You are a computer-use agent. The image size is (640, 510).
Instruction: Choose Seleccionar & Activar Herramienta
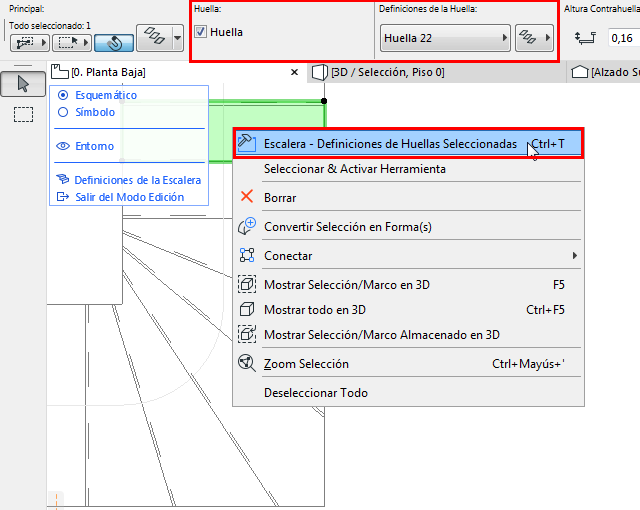coord(409,169)
